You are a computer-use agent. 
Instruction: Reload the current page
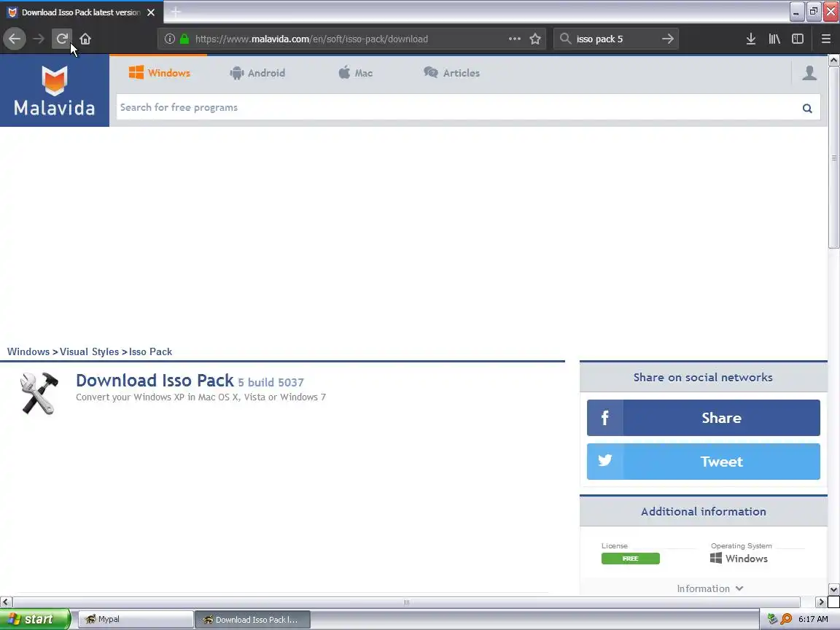(x=62, y=39)
